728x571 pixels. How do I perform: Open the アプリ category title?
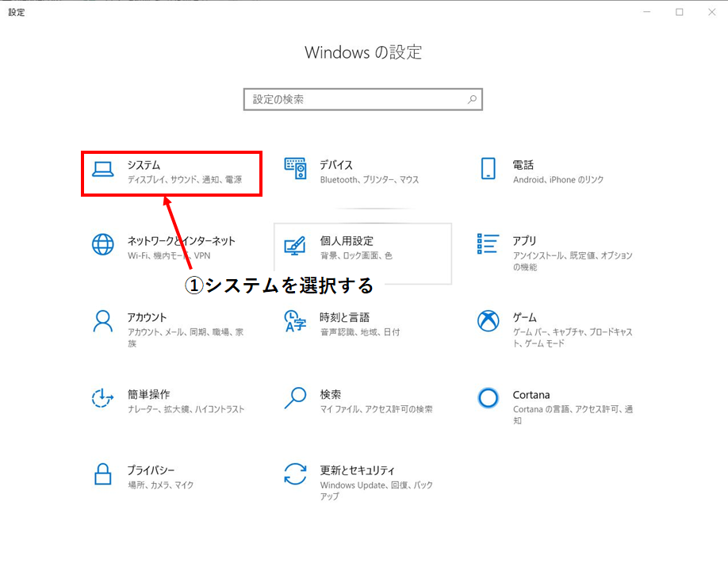pos(525,241)
